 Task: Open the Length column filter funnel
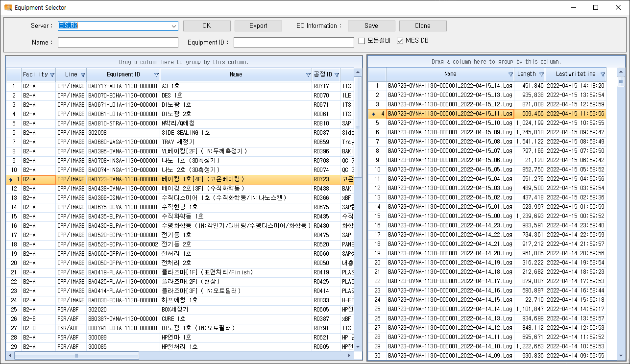click(541, 74)
